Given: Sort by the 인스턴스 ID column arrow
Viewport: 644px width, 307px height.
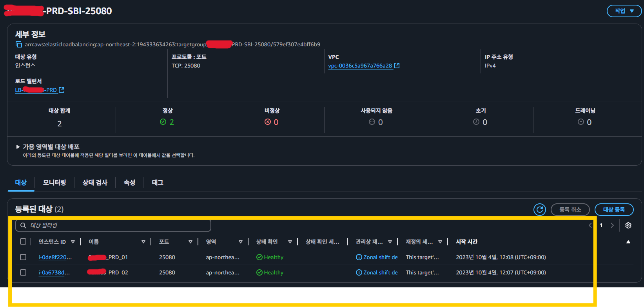Looking at the screenshot, I should [x=73, y=242].
